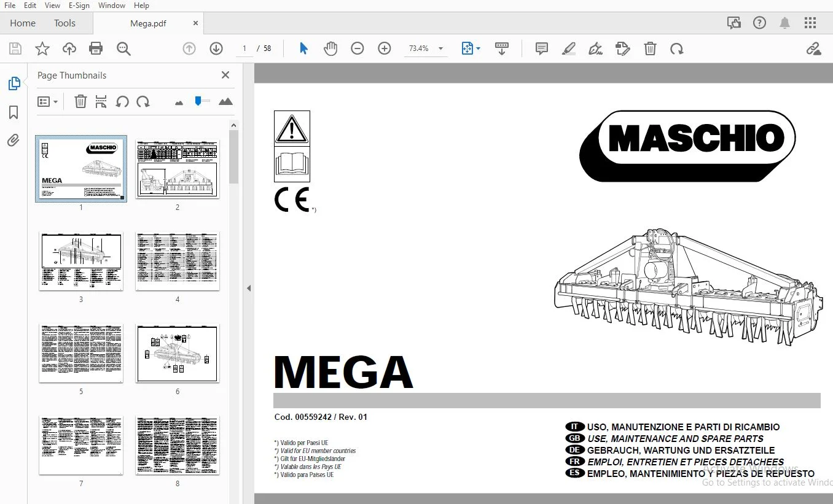Rotate thumbnail counterclockwise
833x504 pixels.
[x=122, y=101]
